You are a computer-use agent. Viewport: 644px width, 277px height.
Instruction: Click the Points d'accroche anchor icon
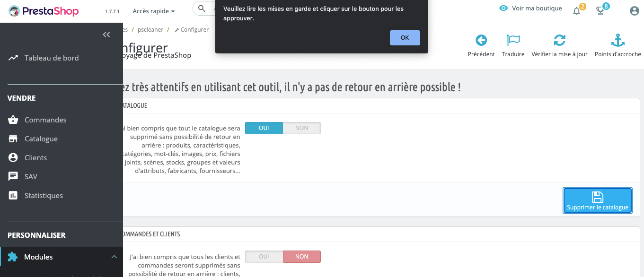618,40
